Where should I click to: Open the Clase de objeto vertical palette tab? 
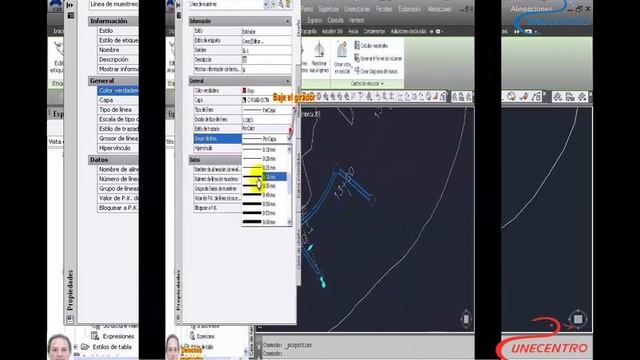click(x=298, y=249)
